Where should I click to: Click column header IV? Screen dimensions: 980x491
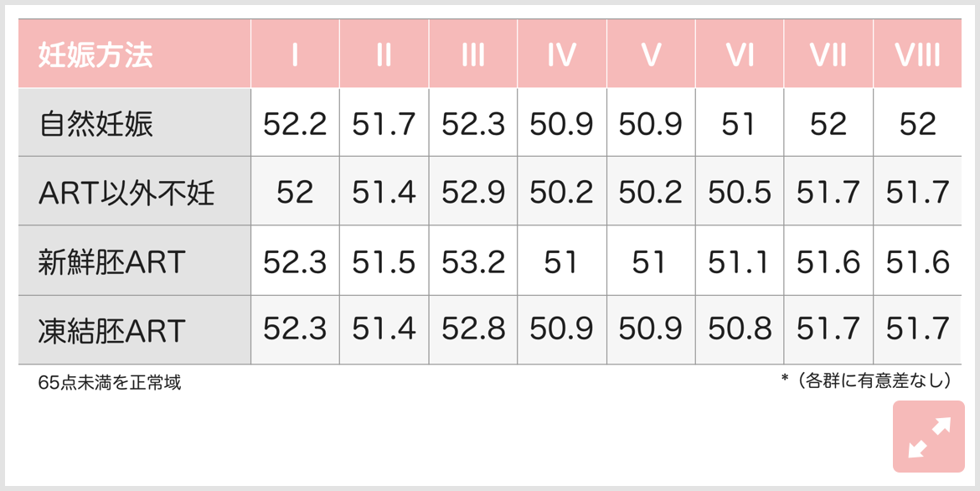(x=561, y=55)
